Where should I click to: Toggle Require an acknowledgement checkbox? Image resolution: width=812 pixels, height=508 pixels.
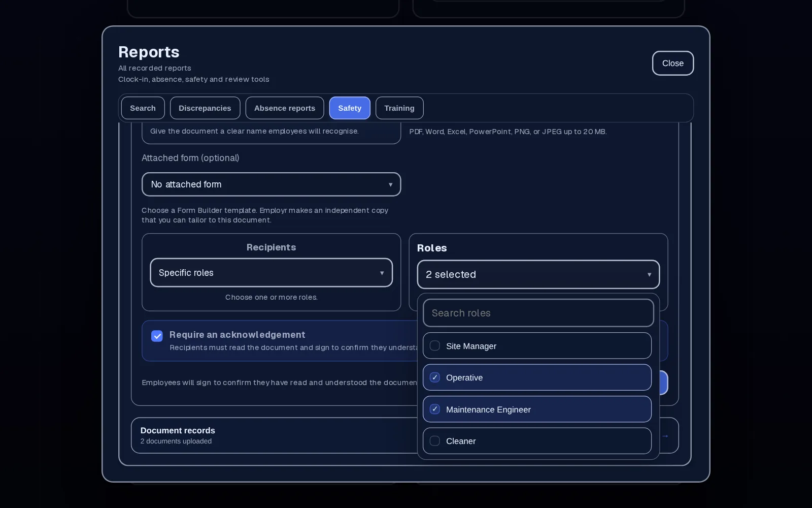(157, 336)
